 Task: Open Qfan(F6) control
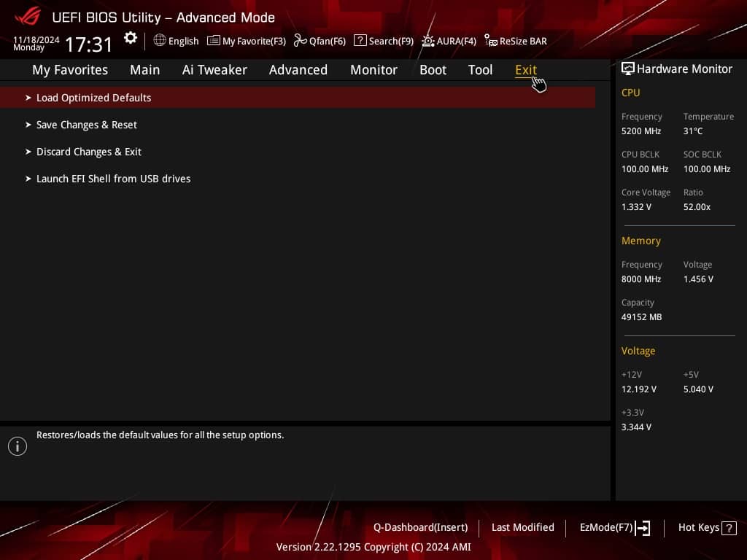tap(328, 42)
